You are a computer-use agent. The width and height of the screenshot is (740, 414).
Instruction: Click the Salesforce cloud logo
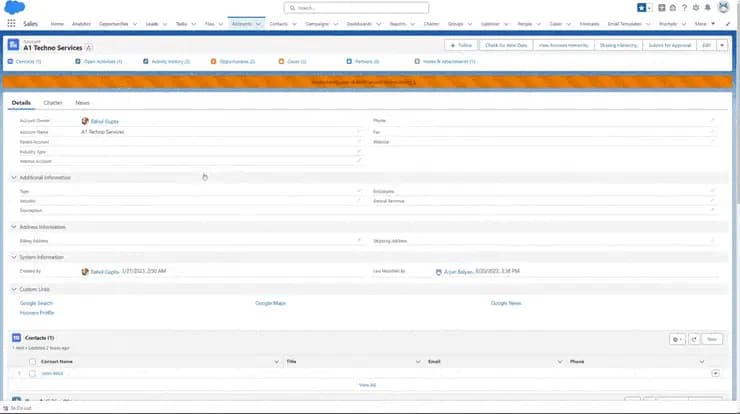click(14, 7)
